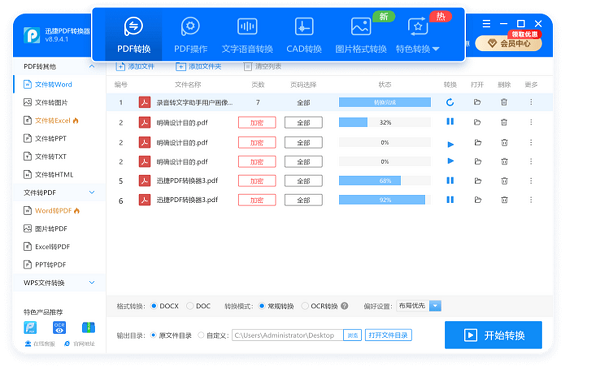Open the OCR product icon under 特色产品推荐
Screen dimensions: 600x369
[59, 328]
